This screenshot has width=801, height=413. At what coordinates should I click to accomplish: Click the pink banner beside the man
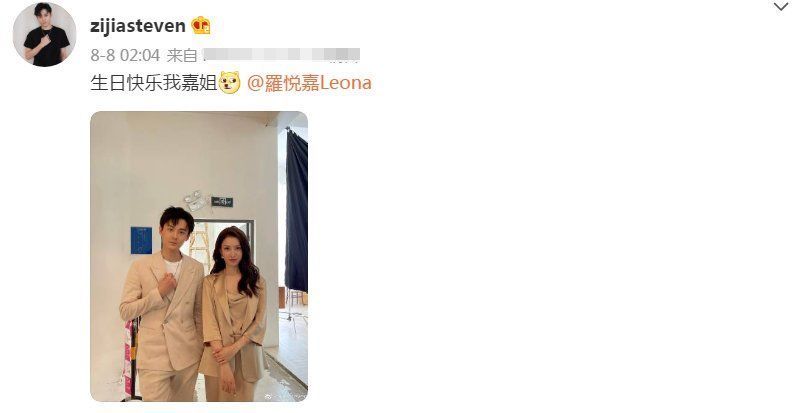click(129, 358)
